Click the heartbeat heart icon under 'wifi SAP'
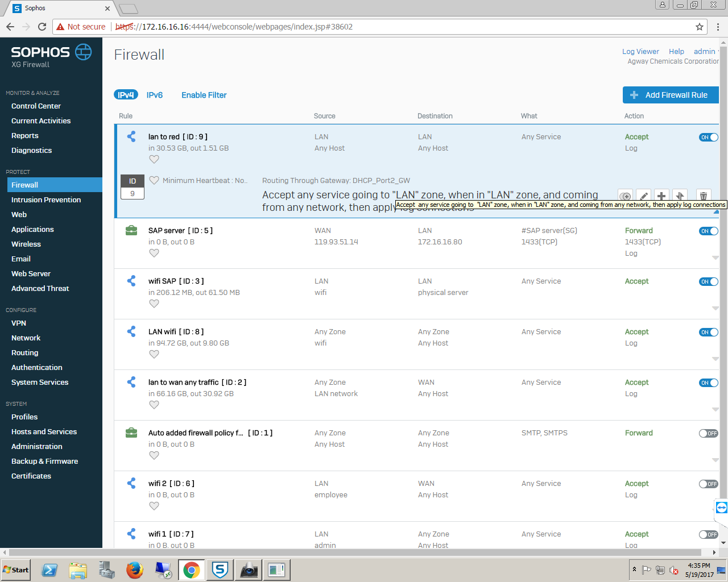728x582 pixels. click(x=154, y=304)
